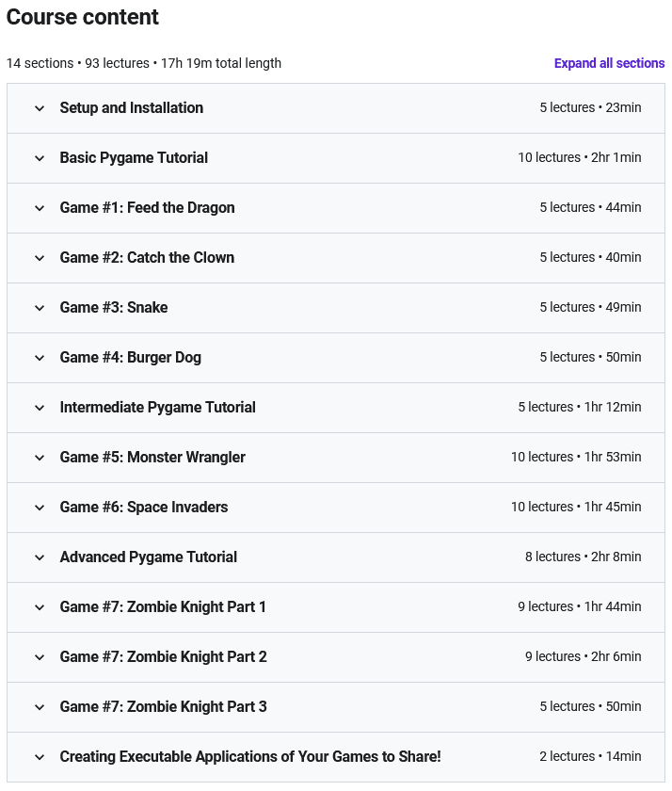Screen dimensions: 672x791
Task: Click '9 lectures • 1hr 44min' text
Action: [x=580, y=606]
